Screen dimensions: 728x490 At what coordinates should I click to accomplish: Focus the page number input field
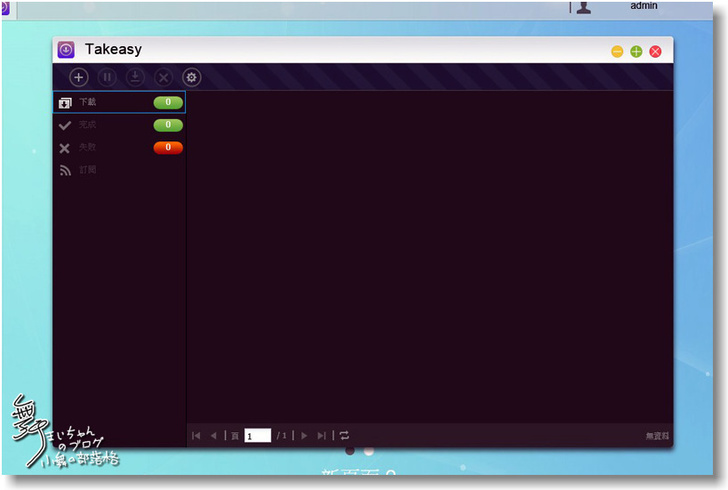pos(258,436)
